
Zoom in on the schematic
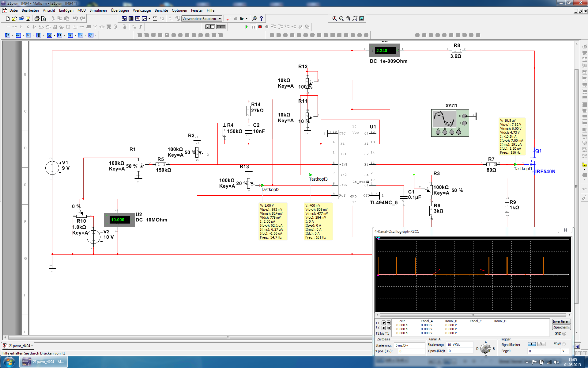click(335, 19)
